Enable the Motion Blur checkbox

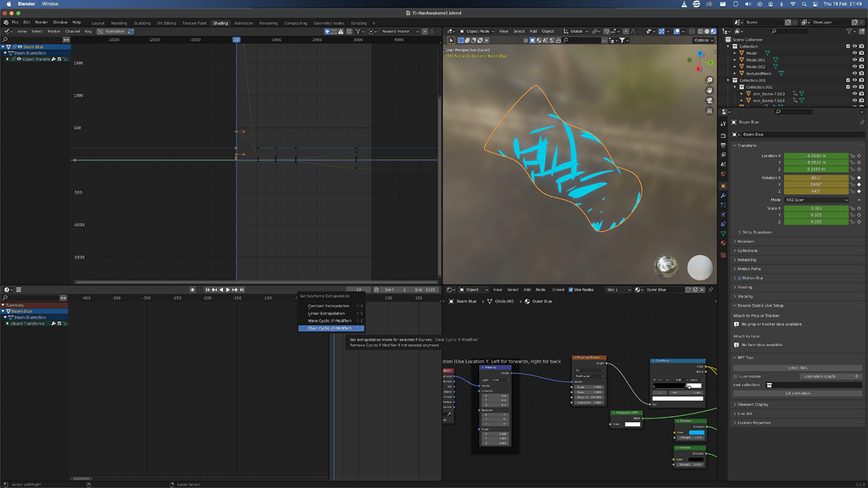(x=739, y=278)
